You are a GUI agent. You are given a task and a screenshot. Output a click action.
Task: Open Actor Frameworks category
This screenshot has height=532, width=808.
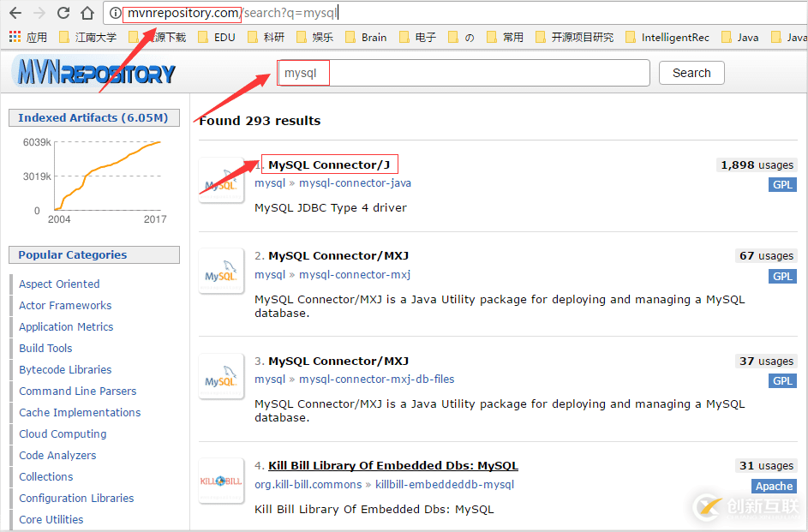tap(65, 305)
